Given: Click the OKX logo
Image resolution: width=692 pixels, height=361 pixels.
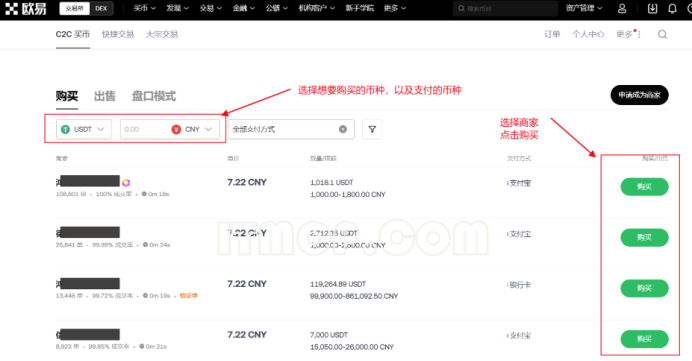Looking at the screenshot, I should (x=25, y=8).
